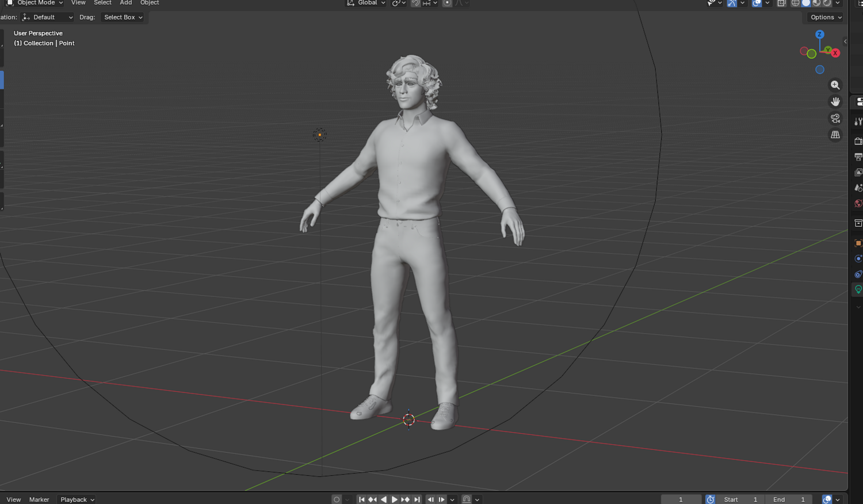This screenshot has height=504, width=863.
Task: Open the Object menu
Action: [x=150, y=3]
